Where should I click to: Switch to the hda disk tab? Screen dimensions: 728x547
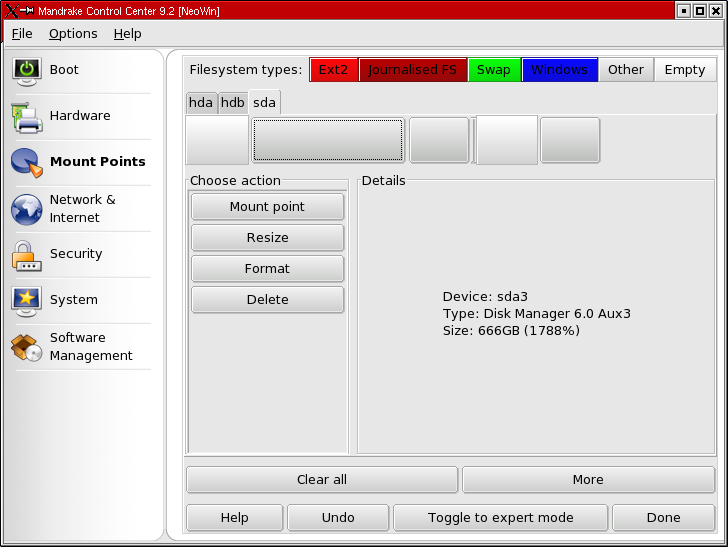click(201, 103)
